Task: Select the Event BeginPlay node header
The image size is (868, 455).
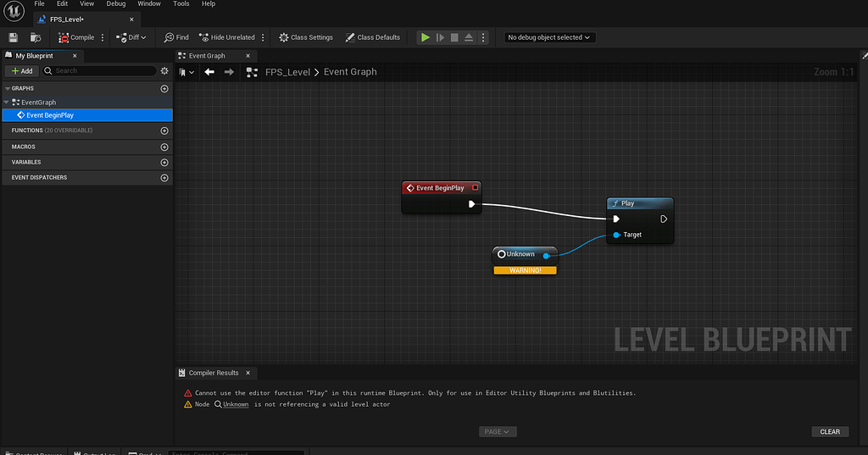Action: coord(441,188)
